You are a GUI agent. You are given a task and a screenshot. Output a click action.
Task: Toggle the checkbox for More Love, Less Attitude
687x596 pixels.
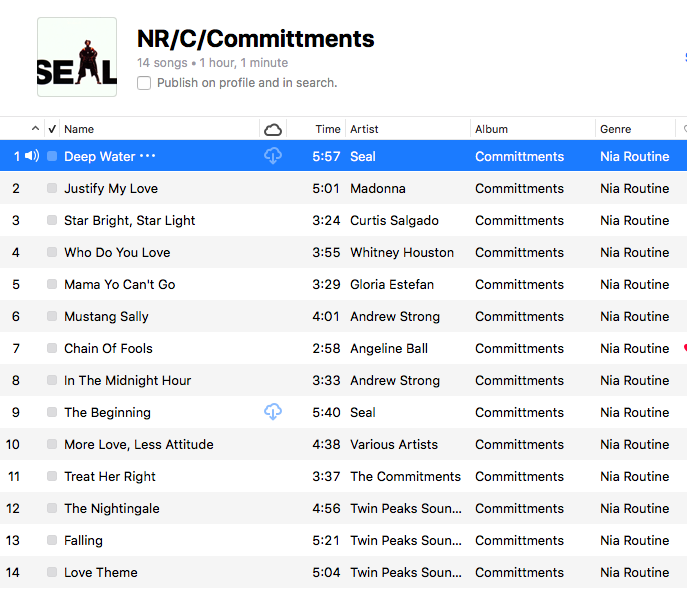[x=52, y=444]
